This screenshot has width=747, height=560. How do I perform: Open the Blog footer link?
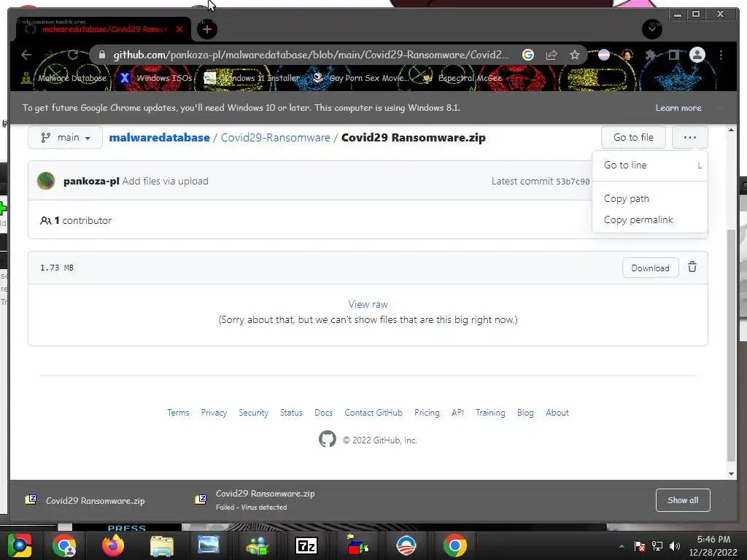pos(525,413)
